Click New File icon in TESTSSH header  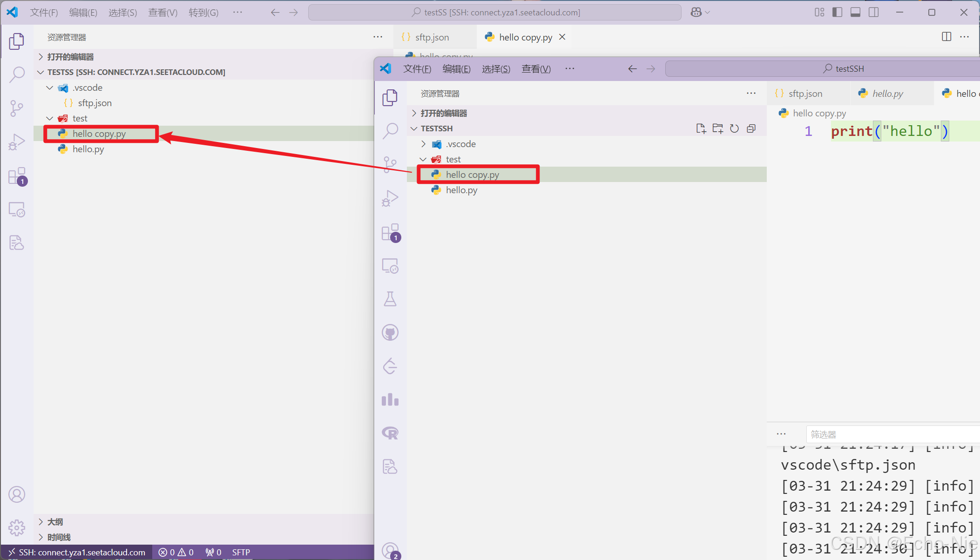tap(701, 128)
